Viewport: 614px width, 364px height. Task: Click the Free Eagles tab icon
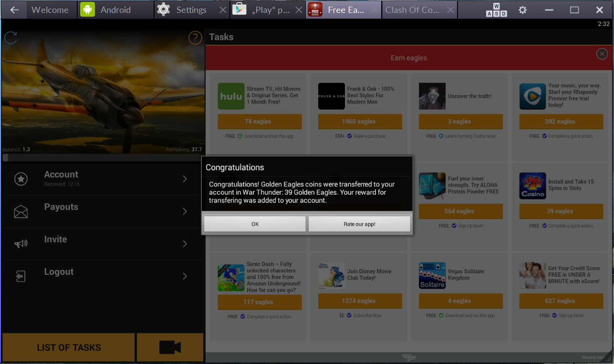pyautogui.click(x=315, y=10)
